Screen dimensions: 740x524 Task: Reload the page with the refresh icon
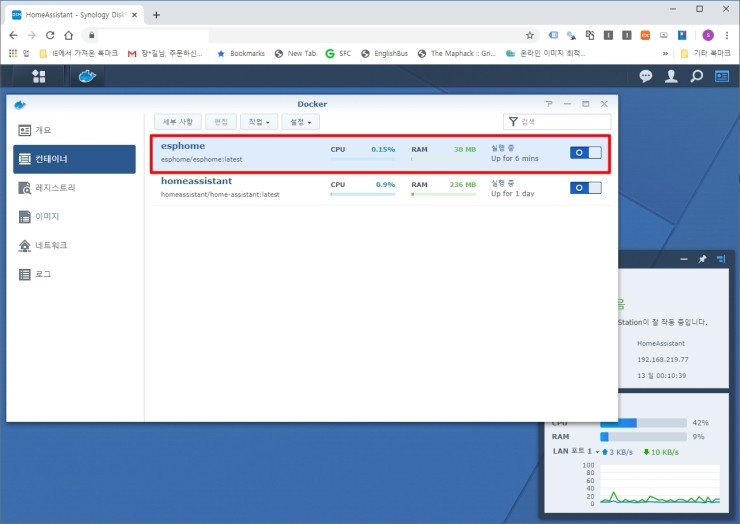50,35
